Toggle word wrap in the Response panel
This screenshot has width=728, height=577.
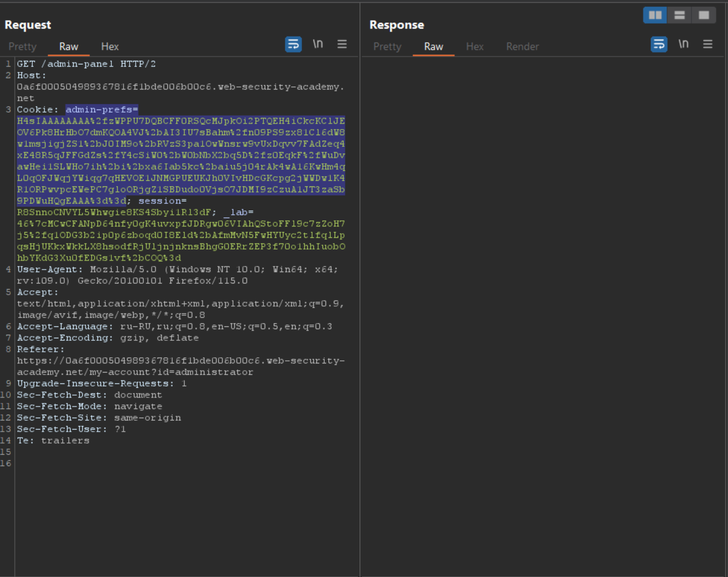[x=659, y=44]
